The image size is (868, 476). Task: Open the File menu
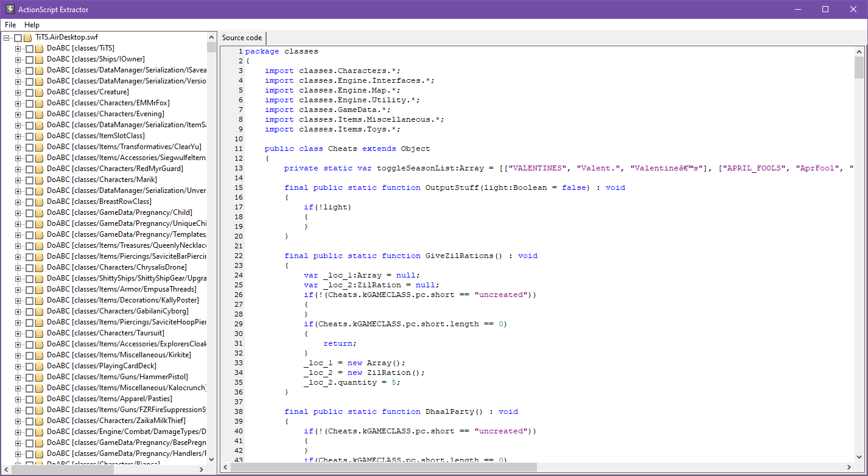[x=10, y=25]
